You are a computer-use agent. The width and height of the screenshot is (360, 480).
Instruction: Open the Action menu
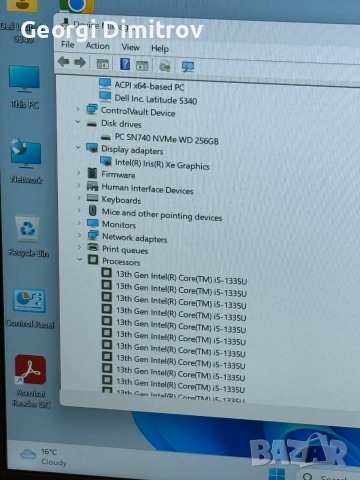[x=98, y=46]
